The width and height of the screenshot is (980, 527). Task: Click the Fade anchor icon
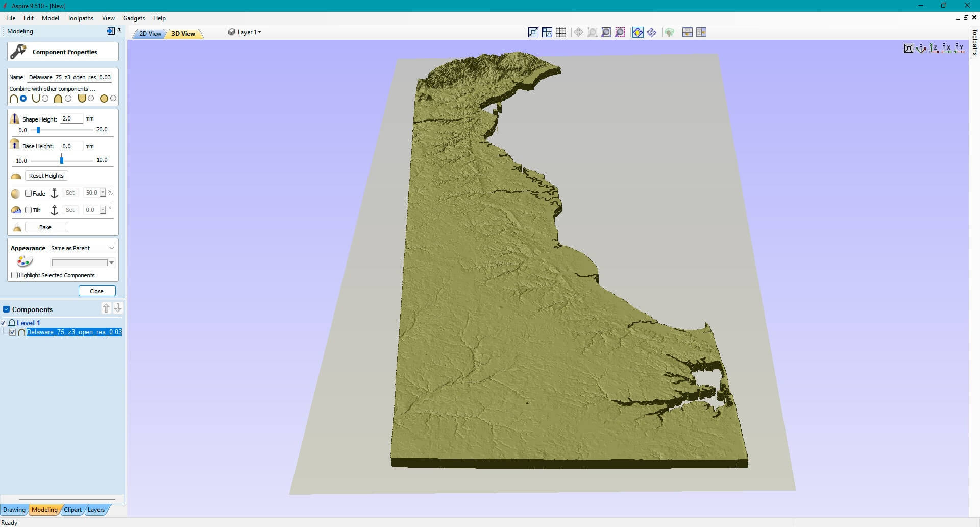pos(55,193)
